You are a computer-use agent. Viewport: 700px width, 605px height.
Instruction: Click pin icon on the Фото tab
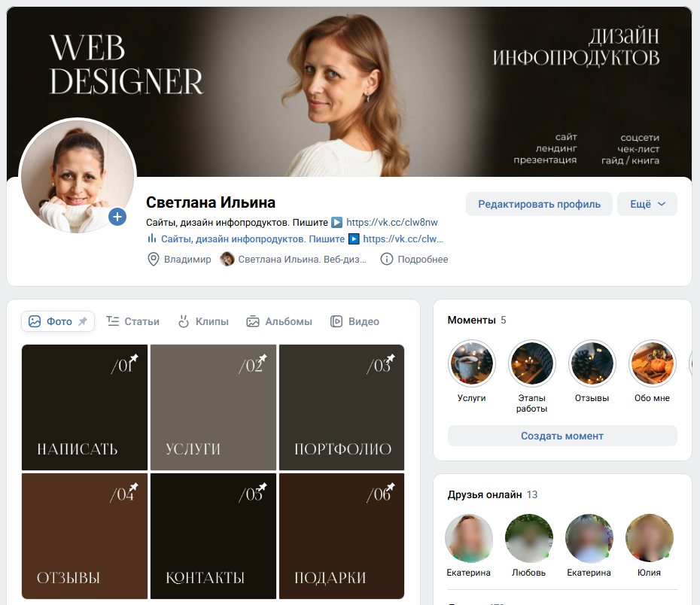(83, 321)
